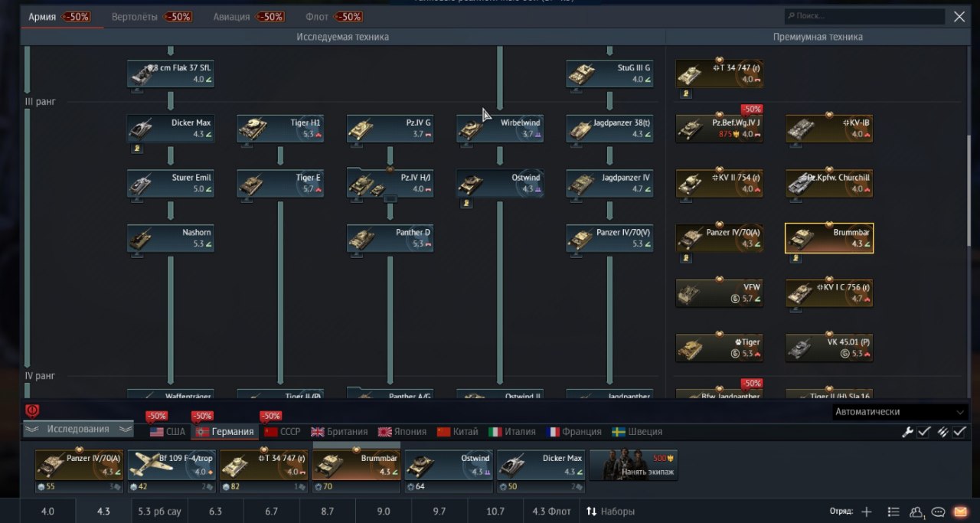The width and height of the screenshot is (980, 523).
Task: Select the Швеция nation tab
Action: click(637, 432)
